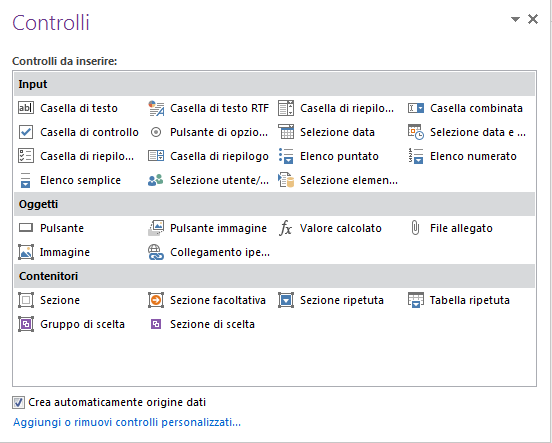Close the Controlli task pane
The height and width of the screenshot is (443, 552).
533,19
